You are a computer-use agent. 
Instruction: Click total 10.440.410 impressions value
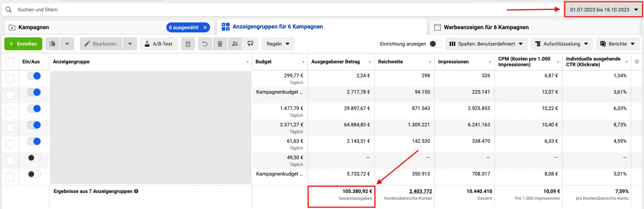click(x=479, y=191)
